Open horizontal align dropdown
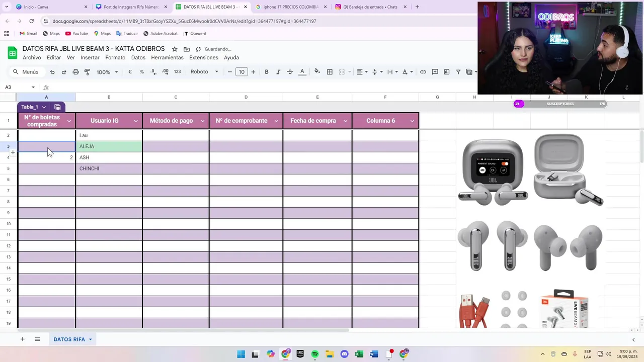644x362 pixels. pyautogui.click(x=362, y=72)
